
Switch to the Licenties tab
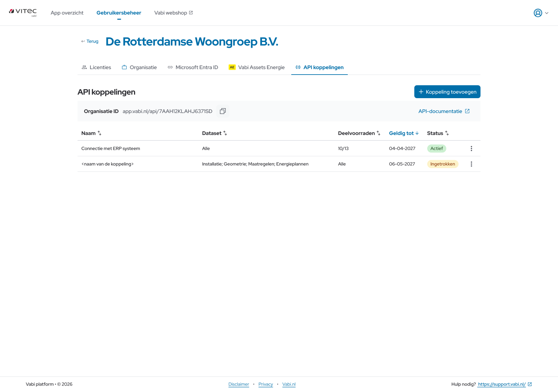[x=96, y=67]
